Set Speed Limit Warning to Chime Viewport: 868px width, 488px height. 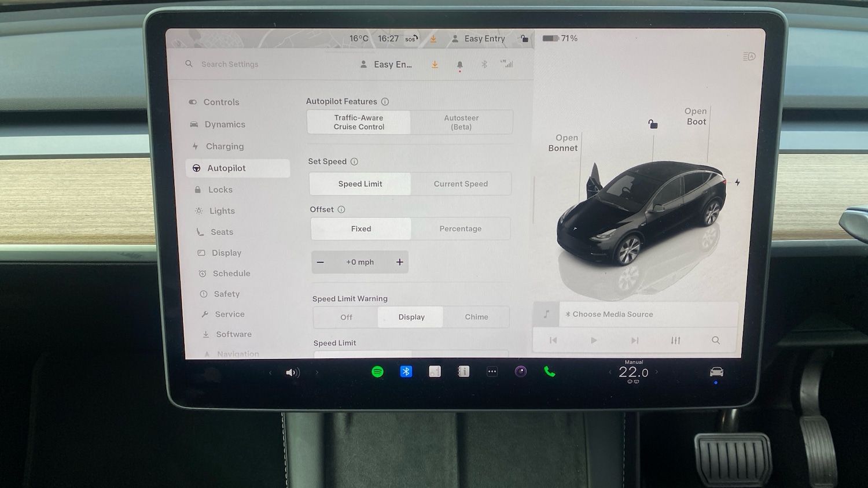click(x=476, y=317)
